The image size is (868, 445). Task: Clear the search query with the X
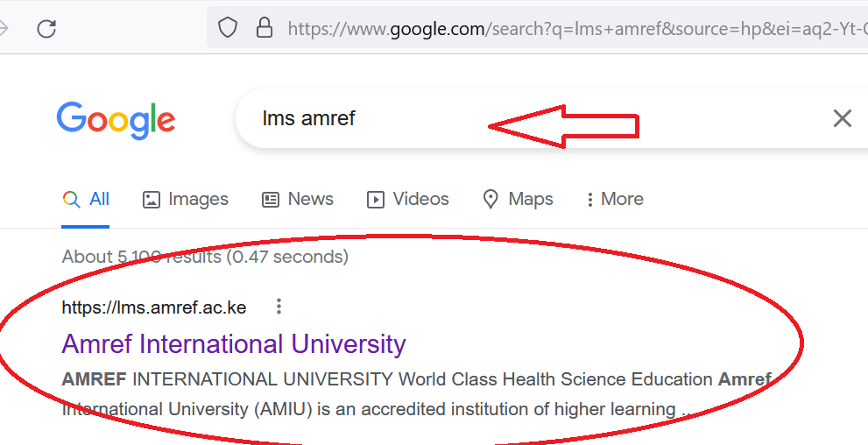click(x=842, y=118)
